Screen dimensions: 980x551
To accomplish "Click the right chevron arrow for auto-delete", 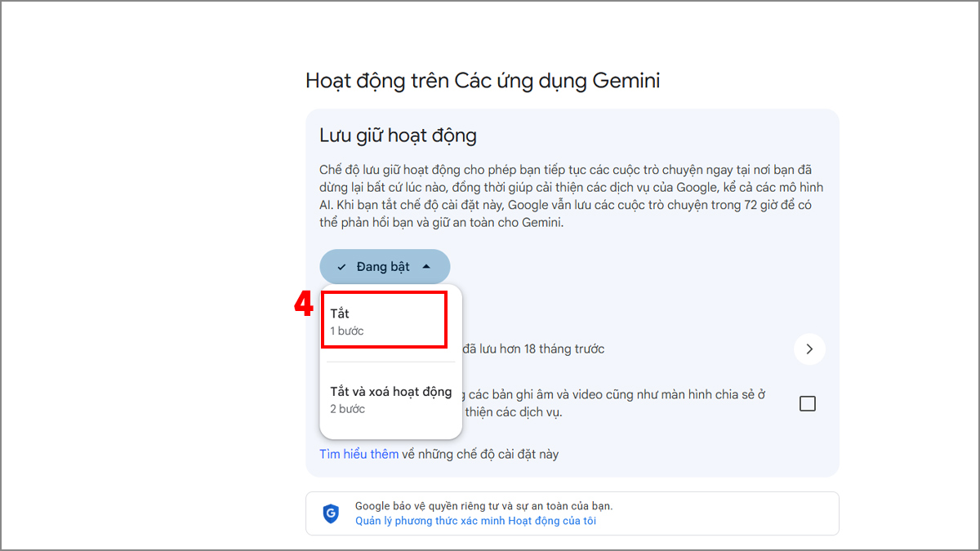I will 809,349.
